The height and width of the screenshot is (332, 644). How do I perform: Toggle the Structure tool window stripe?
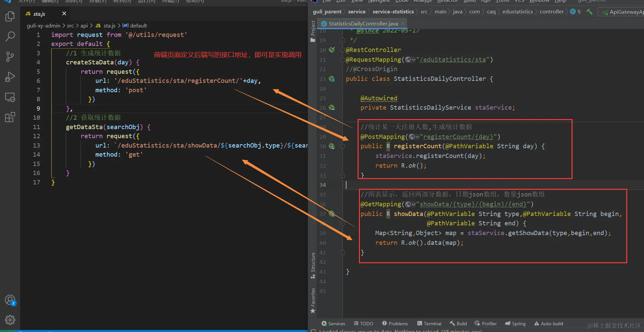[x=313, y=265]
